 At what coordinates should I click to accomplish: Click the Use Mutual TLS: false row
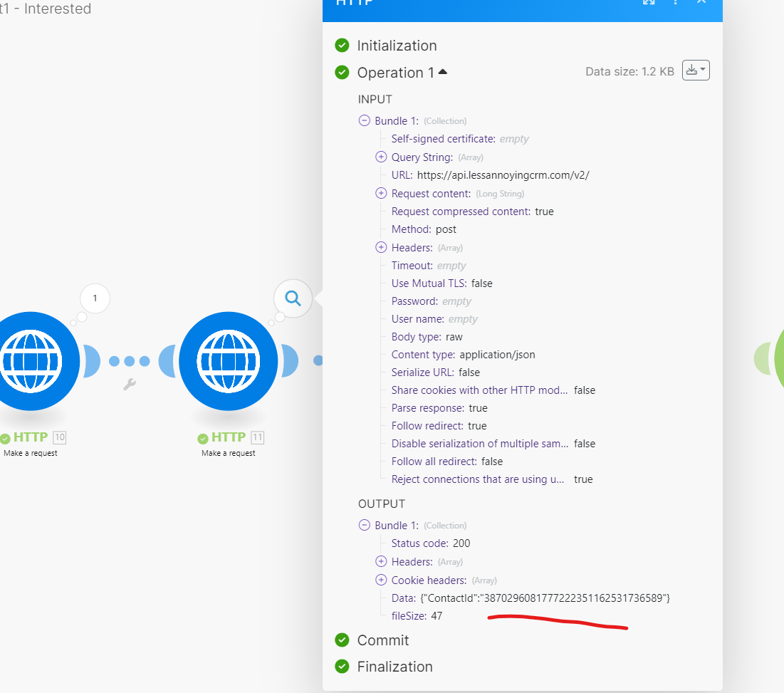pyautogui.click(x=442, y=283)
